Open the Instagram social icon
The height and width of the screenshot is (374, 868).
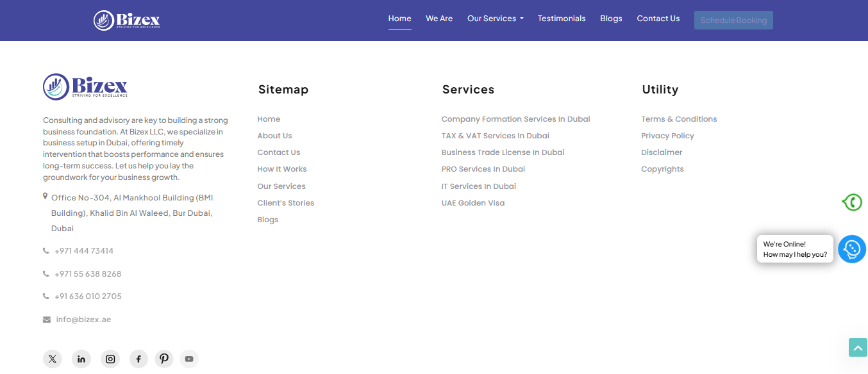(x=110, y=359)
